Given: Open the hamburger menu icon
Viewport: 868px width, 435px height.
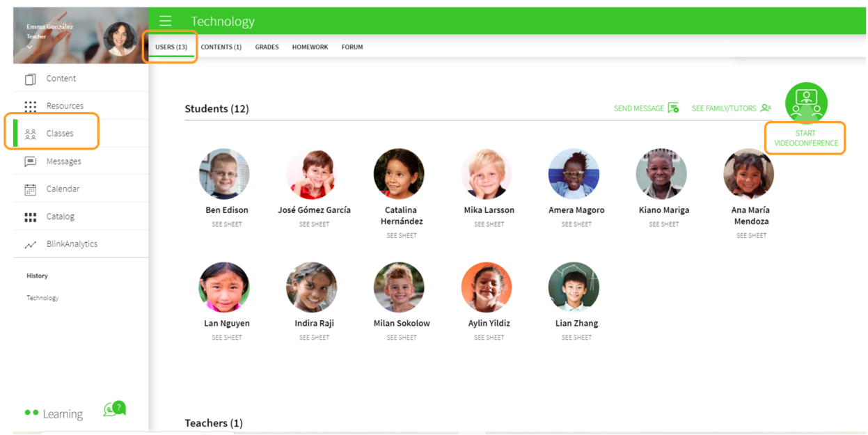Looking at the screenshot, I should [x=165, y=22].
